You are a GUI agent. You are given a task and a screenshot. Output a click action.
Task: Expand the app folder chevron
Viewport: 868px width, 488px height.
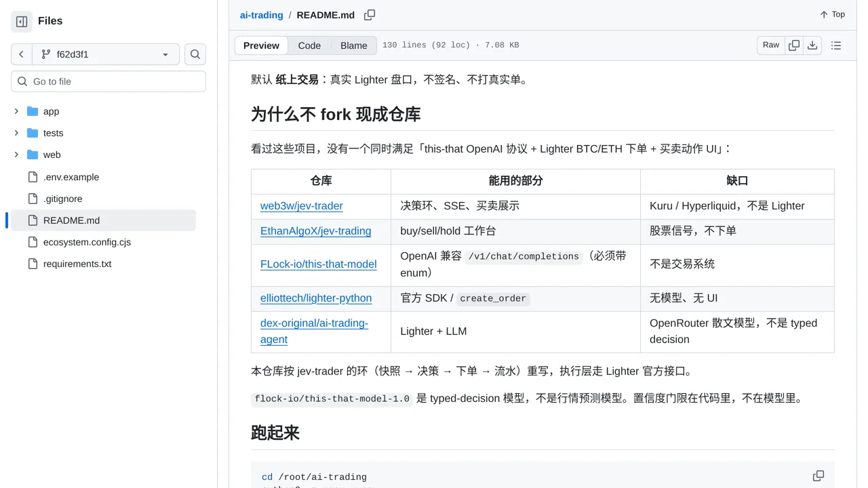click(16, 111)
